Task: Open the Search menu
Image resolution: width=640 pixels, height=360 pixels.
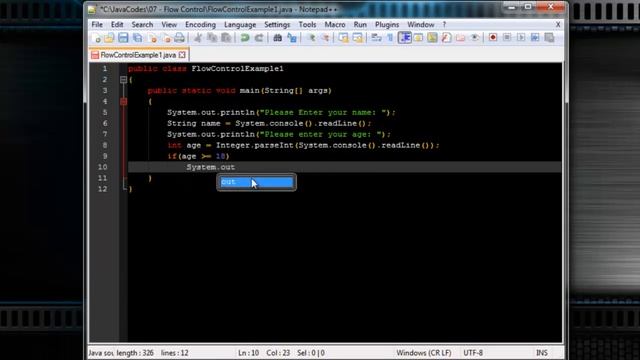Action: pyautogui.click(x=142, y=24)
